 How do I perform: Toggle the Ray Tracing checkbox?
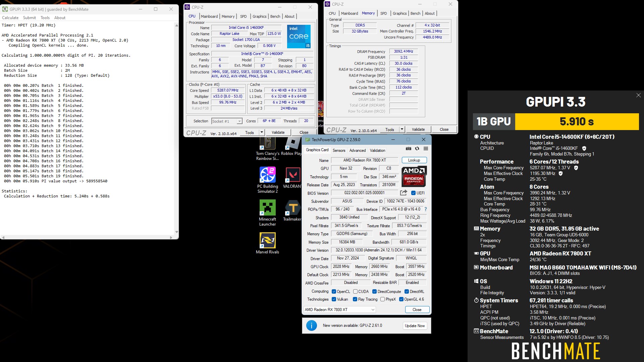(355, 299)
